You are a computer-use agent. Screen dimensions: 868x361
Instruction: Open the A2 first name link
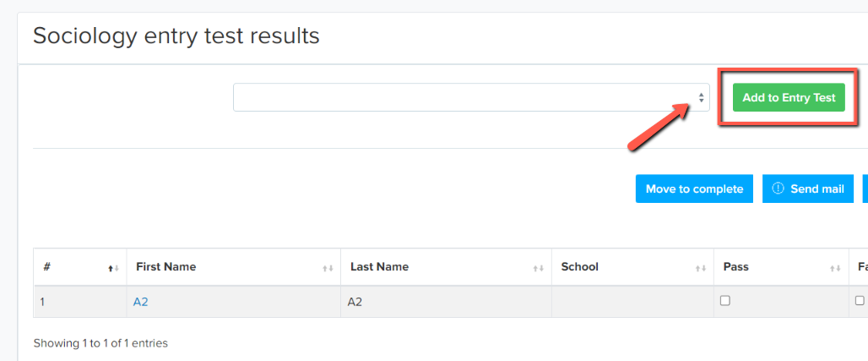(141, 302)
